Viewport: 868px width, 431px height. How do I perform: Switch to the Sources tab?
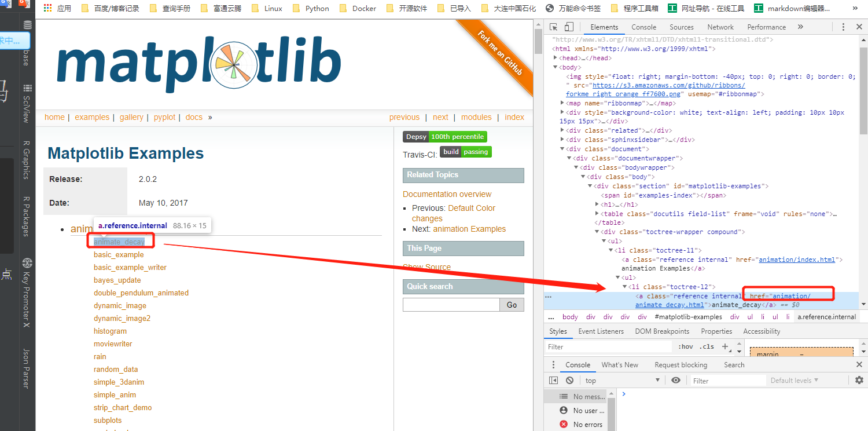click(682, 27)
